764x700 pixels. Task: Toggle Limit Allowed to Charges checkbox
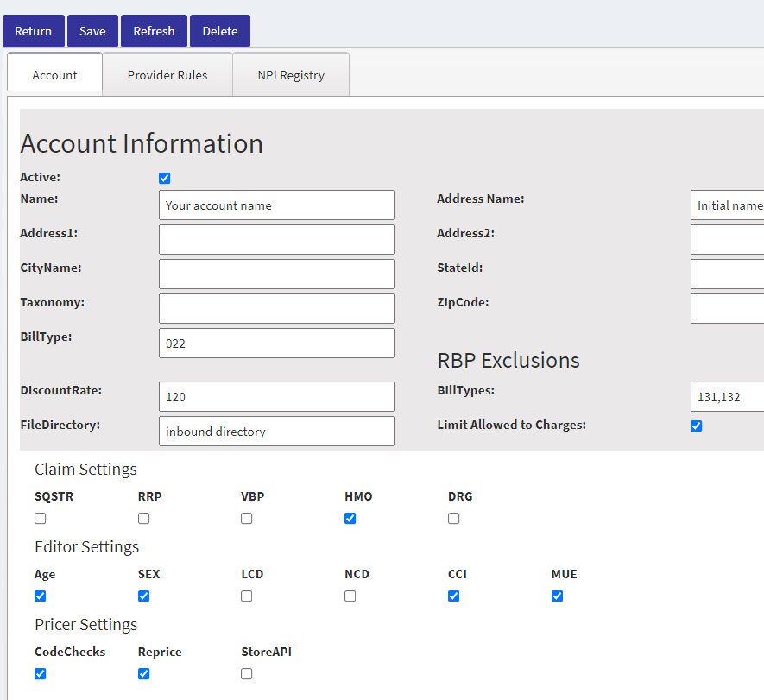point(697,426)
